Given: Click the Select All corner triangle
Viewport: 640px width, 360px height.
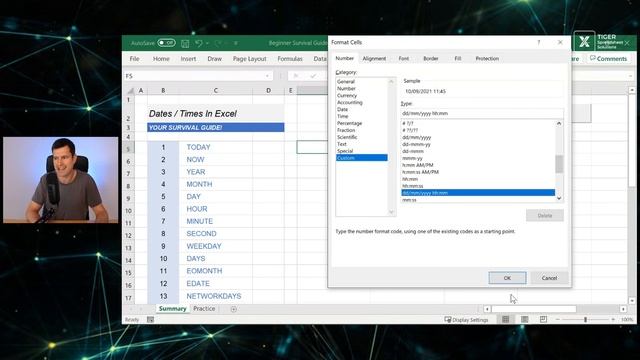Looking at the screenshot, I should pos(130,91).
